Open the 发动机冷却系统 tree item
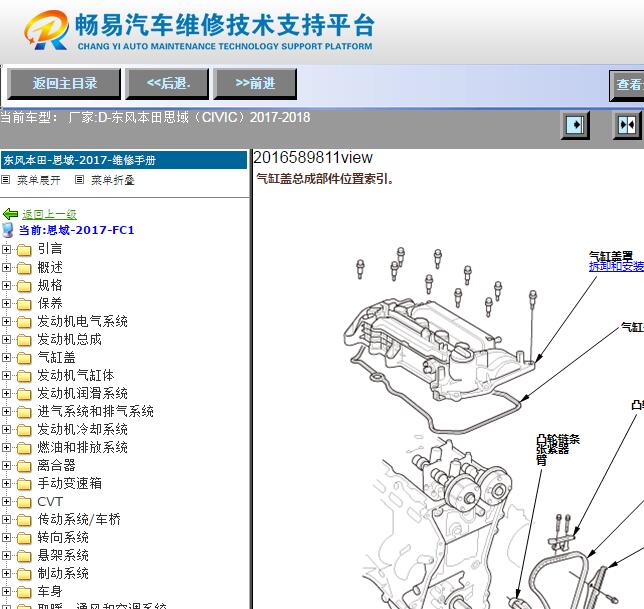The height and width of the screenshot is (609, 644). (x=82, y=429)
